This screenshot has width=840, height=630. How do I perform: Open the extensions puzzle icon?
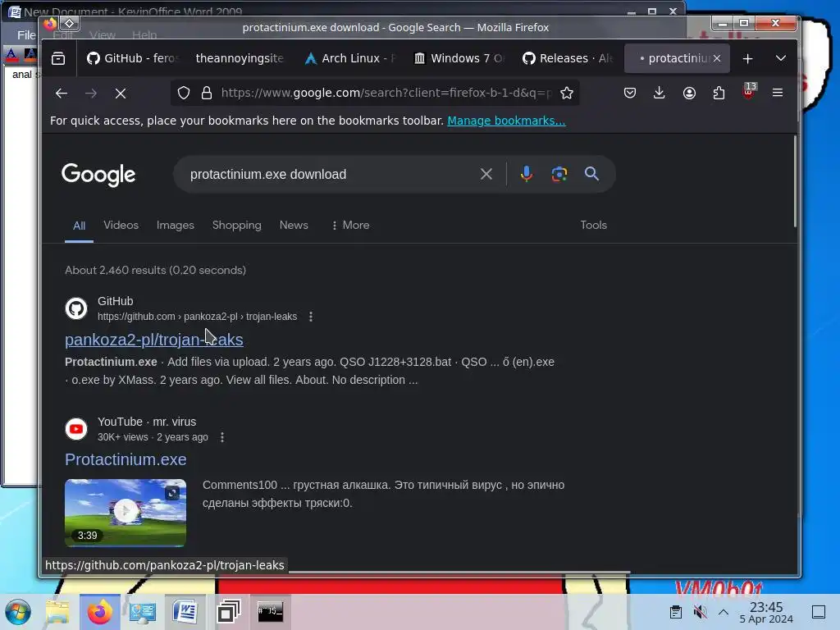point(719,94)
